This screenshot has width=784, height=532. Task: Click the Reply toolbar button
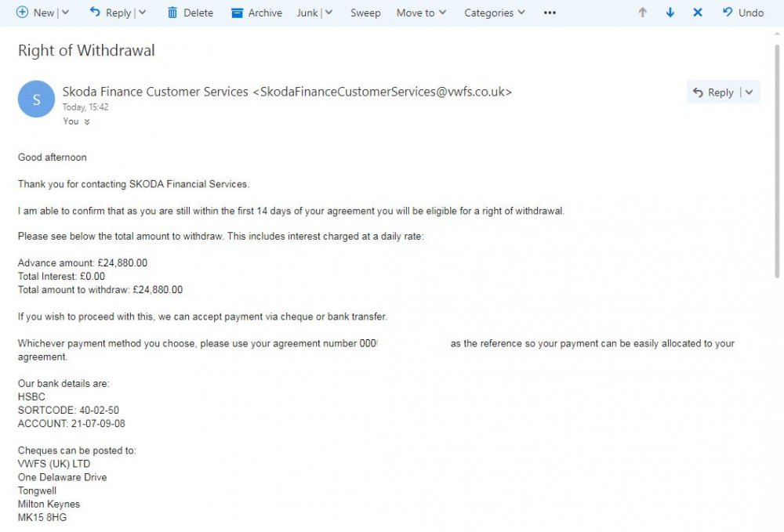110,13
